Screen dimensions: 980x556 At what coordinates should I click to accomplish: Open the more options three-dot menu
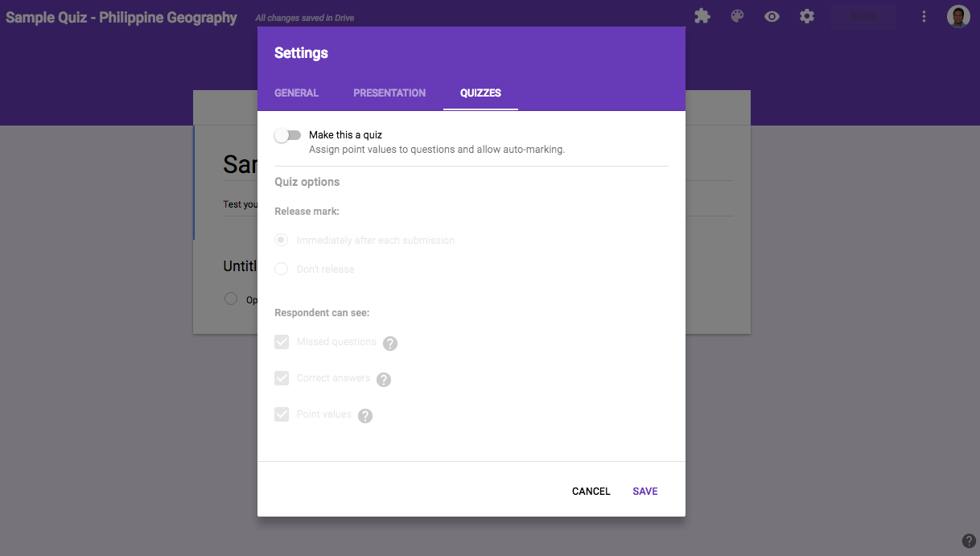[x=924, y=16]
